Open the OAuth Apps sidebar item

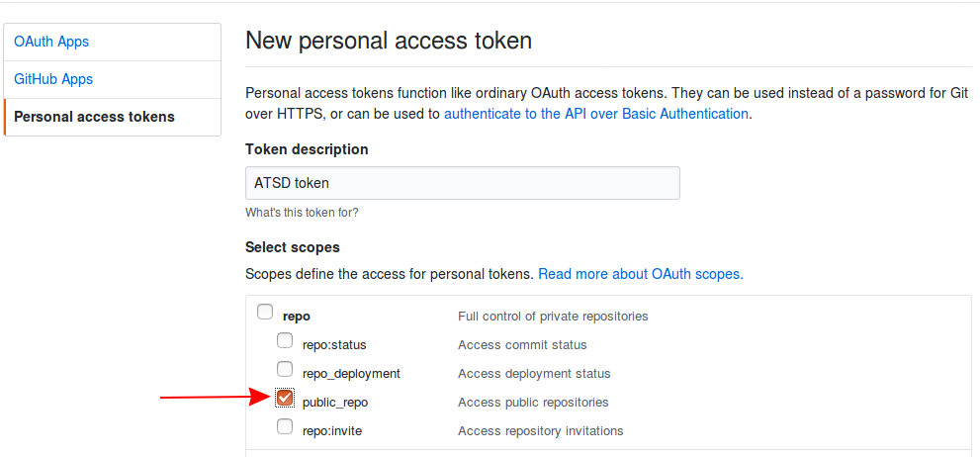click(113, 42)
